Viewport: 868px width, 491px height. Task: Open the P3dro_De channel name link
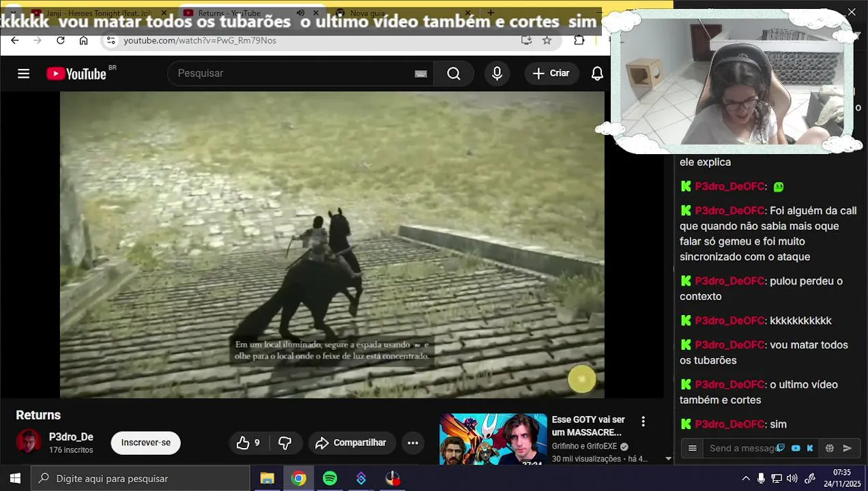click(71, 437)
